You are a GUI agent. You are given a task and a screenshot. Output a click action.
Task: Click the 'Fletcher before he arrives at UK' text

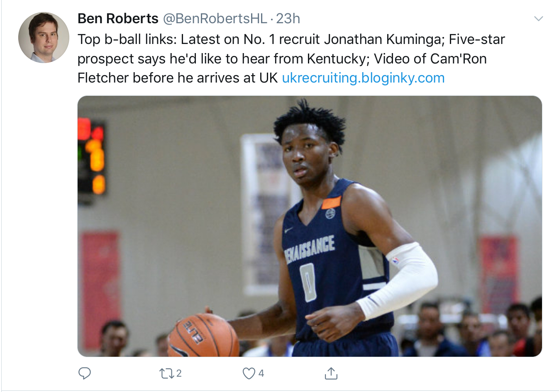(178, 78)
